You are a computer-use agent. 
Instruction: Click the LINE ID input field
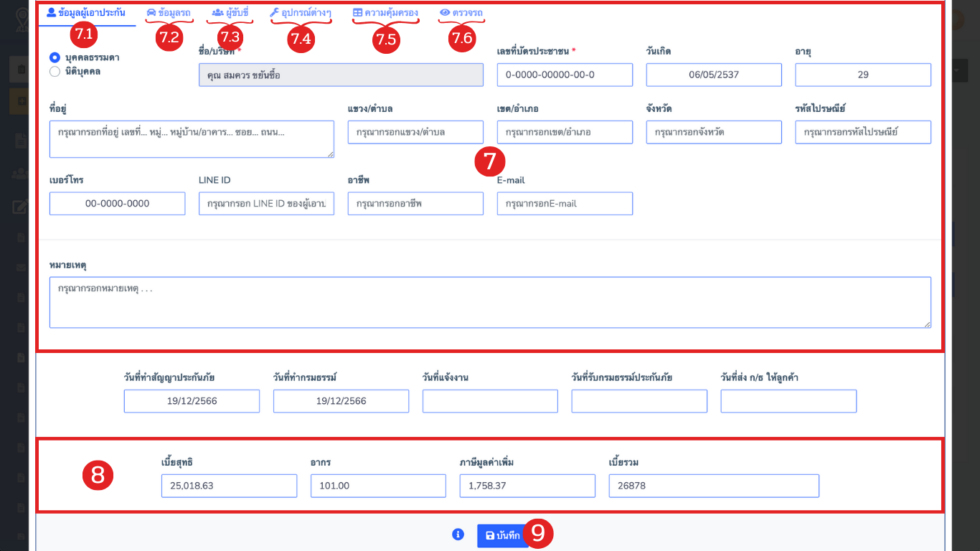[x=266, y=204]
